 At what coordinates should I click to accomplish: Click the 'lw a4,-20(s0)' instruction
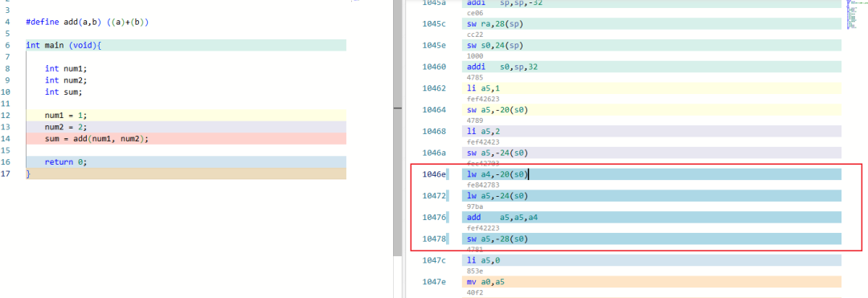tap(652, 175)
